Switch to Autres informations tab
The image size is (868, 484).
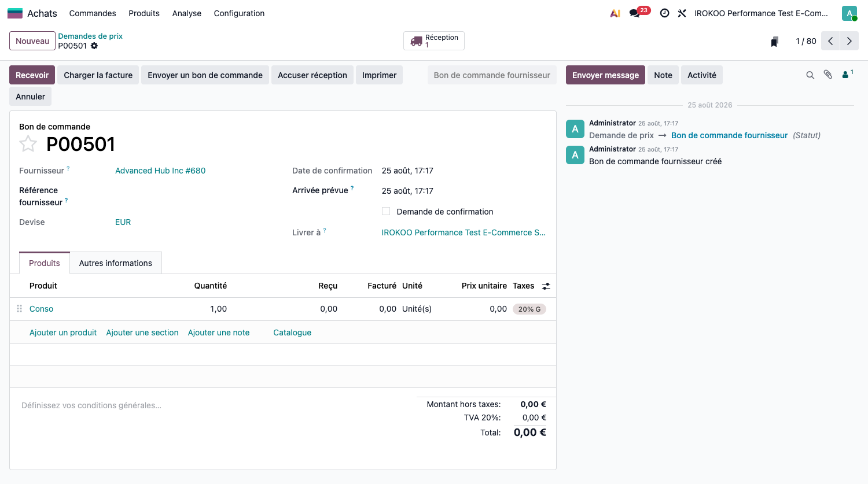pos(116,263)
